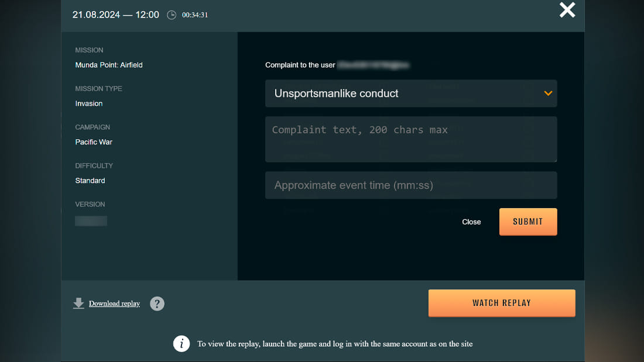Viewport: 644px width, 362px height.
Task: Click the info icon near replay instructions
Action: (x=181, y=344)
